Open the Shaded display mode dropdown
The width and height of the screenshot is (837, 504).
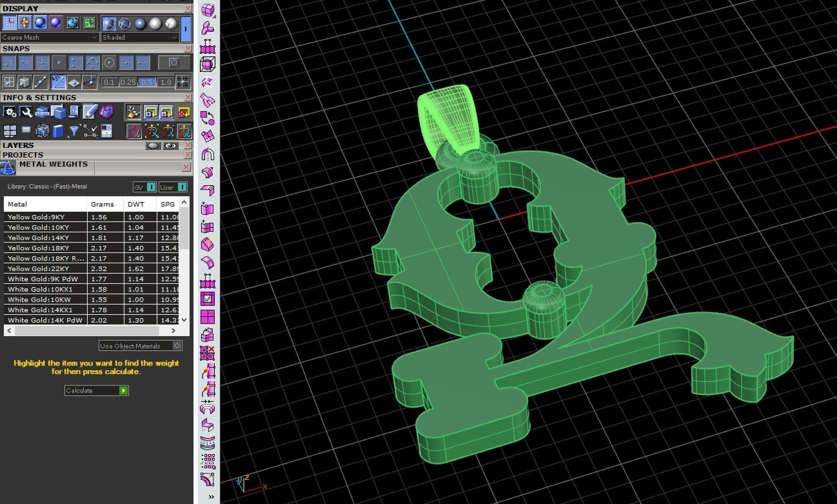pyautogui.click(x=140, y=37)
